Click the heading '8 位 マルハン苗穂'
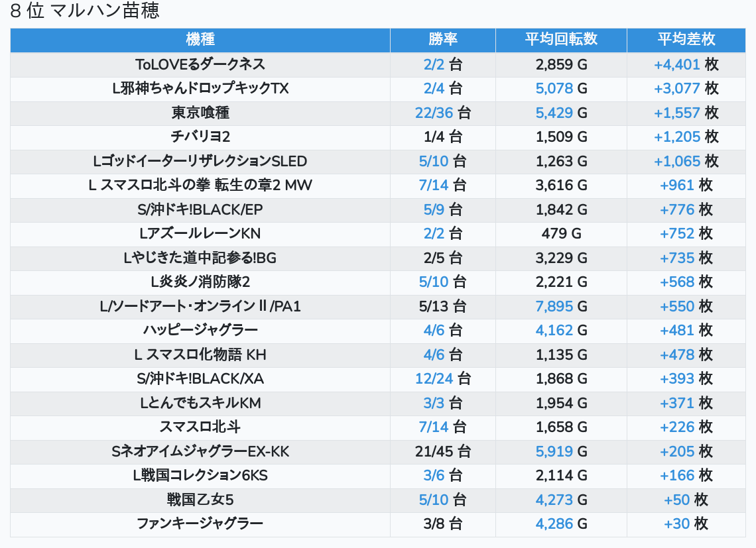The height and width of the screenshot is (548, 756). tap(85, 11)
